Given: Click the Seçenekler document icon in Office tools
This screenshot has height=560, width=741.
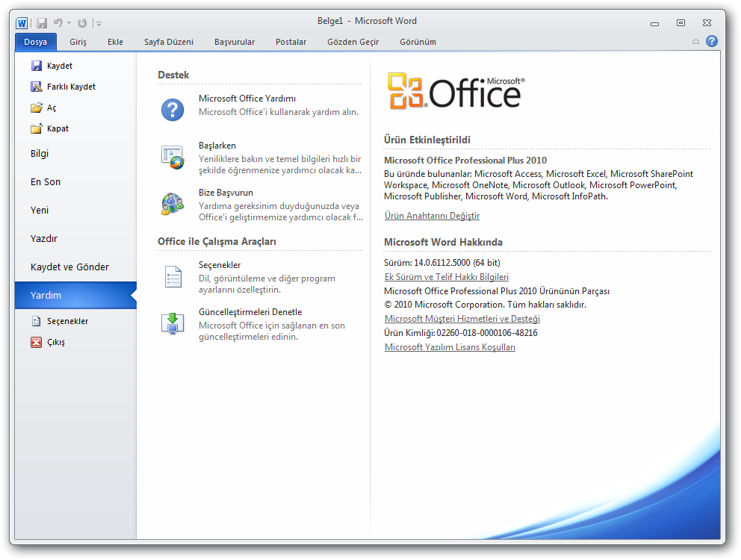Looking at the screenshot, I should click(173, 276).
